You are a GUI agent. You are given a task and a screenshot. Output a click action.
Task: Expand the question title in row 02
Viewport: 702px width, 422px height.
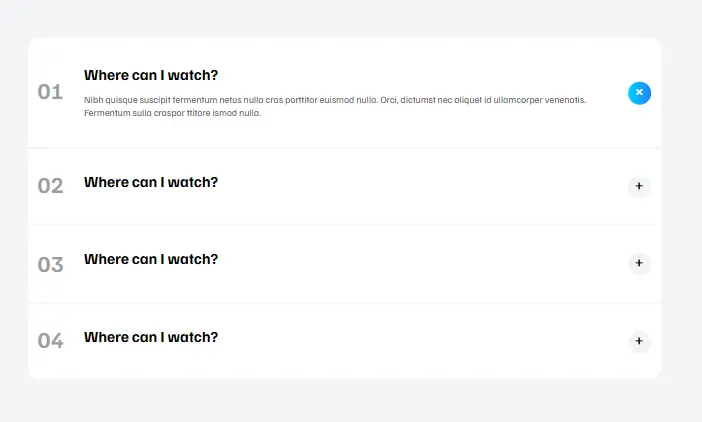tap(151, 182)
